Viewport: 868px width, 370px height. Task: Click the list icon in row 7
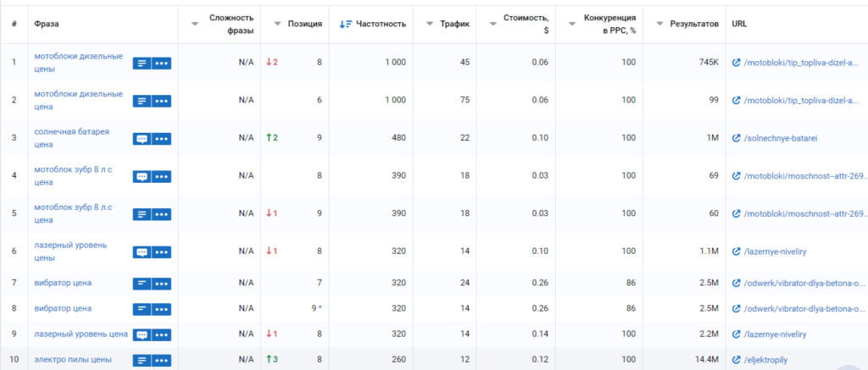pyautogui.click(x=142, y=283)
